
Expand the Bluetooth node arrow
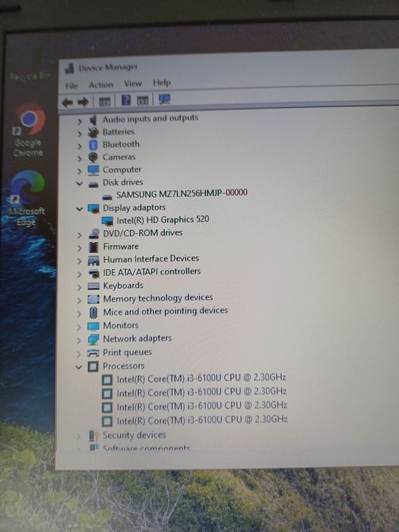(79, 146)
